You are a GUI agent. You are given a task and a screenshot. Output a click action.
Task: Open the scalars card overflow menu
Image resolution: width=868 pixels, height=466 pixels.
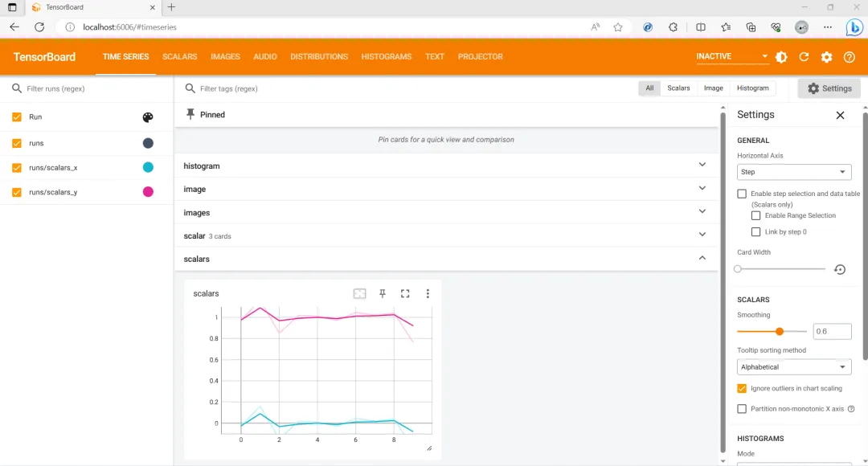428,293
